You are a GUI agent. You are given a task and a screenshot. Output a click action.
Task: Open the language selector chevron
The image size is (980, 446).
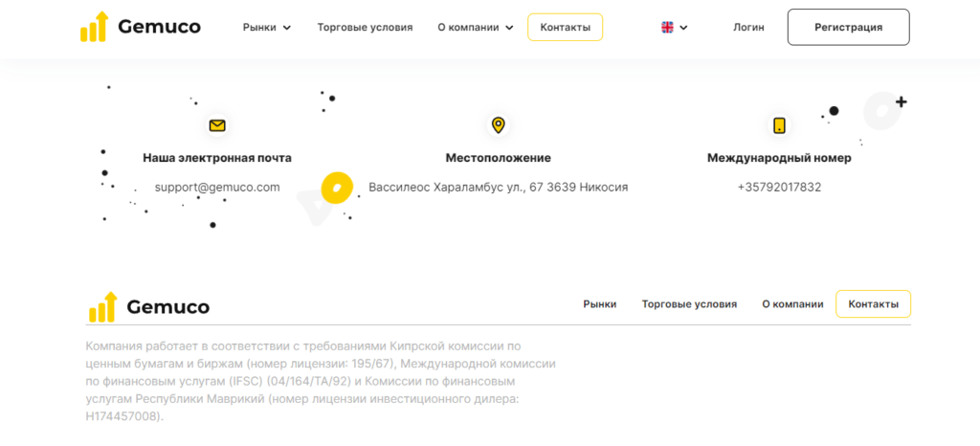tap(683, 28)
